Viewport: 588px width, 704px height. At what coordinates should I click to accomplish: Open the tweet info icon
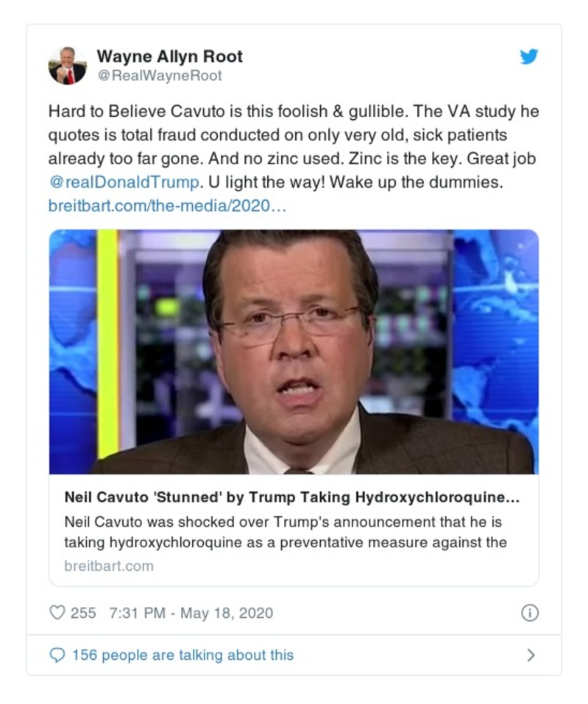(529, 612)
